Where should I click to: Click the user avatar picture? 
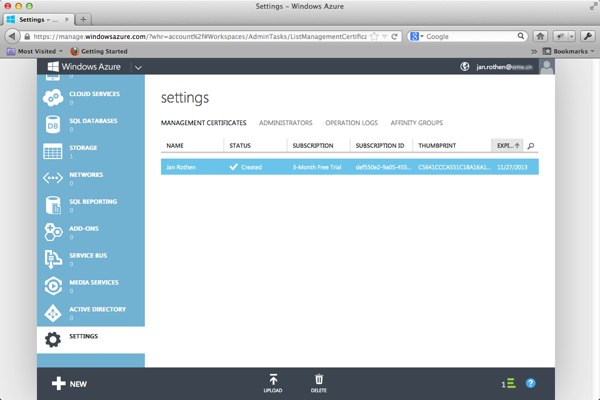point(547,67)
